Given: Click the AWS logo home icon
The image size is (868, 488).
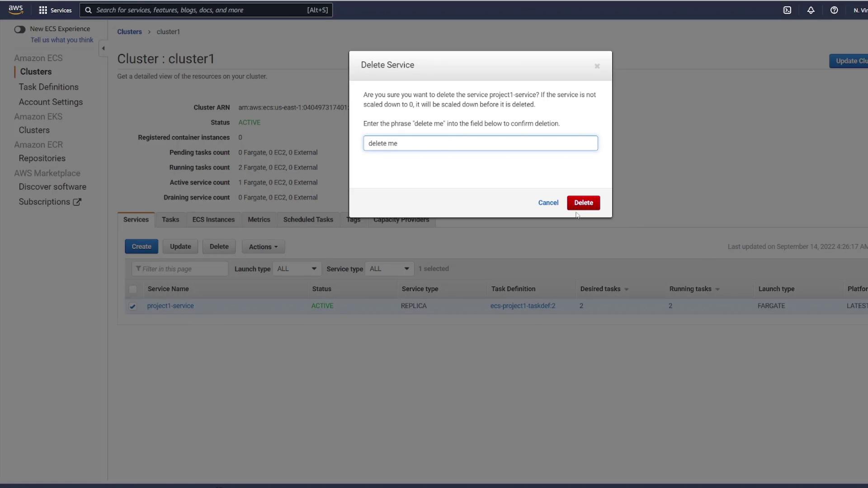Looking at the screenshot, I should [x=16, y=10].
